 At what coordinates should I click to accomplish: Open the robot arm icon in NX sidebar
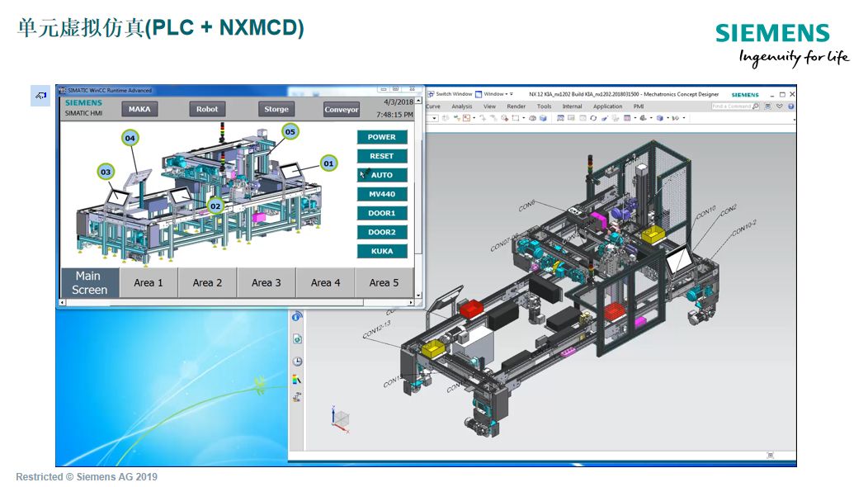point(297,397)
